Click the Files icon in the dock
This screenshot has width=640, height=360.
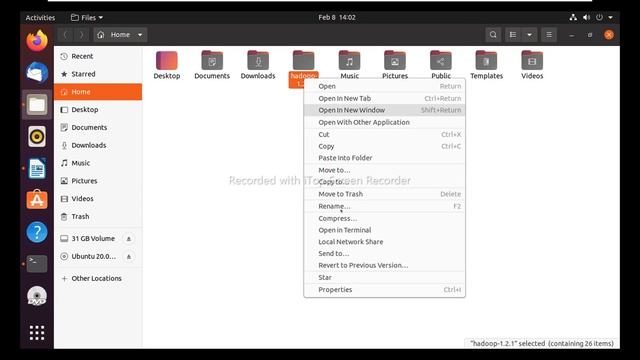(x=37, y=104)
